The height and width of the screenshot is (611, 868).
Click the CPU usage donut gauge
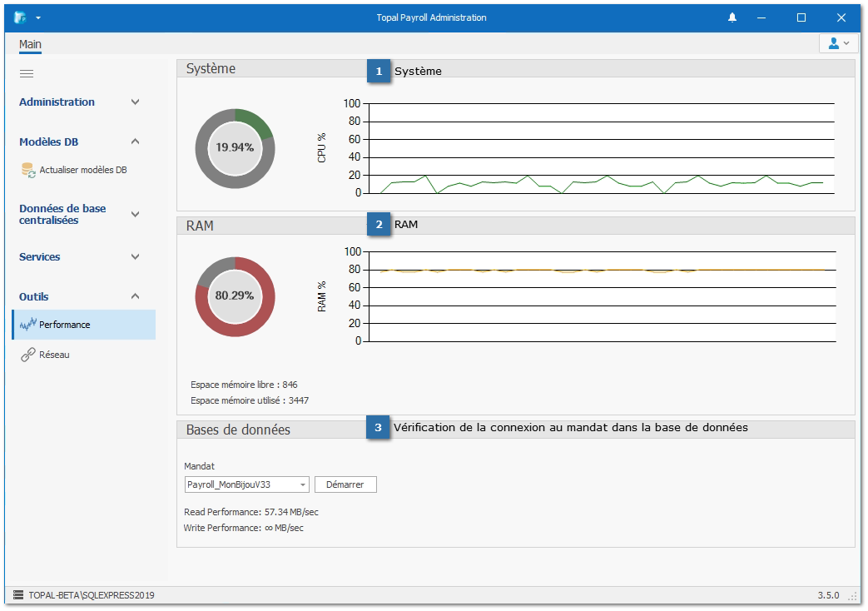235,148
